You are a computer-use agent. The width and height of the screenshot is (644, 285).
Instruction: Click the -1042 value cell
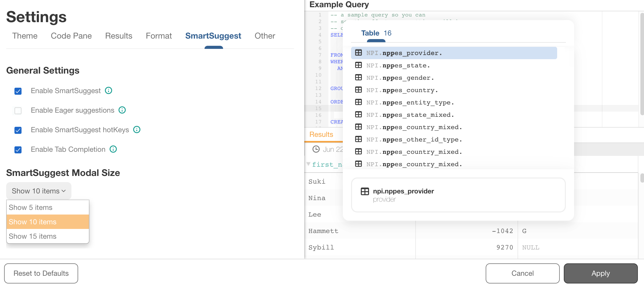466,231
